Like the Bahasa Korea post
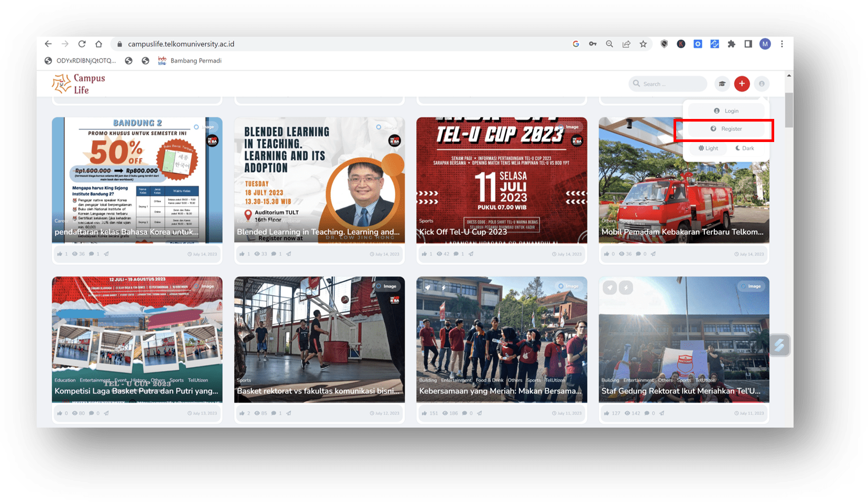 pos(60,254)
